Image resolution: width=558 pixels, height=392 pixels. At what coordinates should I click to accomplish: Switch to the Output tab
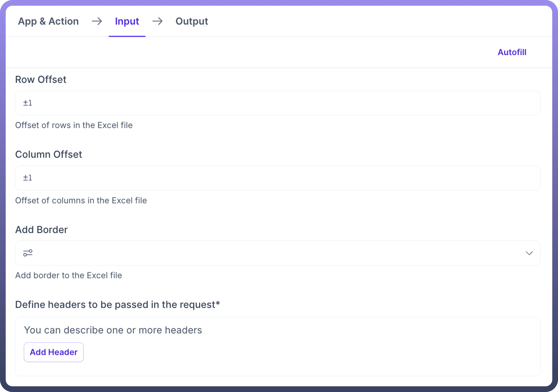(x=191, y=21)
